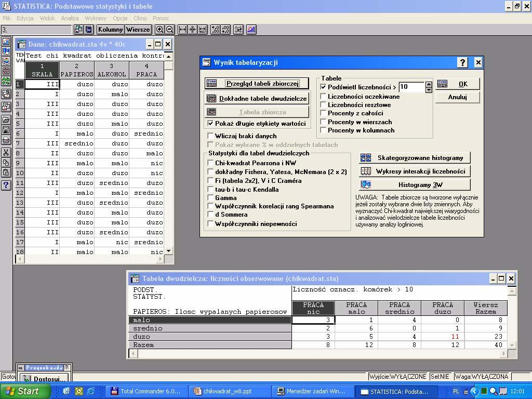Viewport: 532px width, 399px height.
Task: Enable Chi-kwadrat Pearsona i NW checkbox
Action: click(x=210, y=163)
